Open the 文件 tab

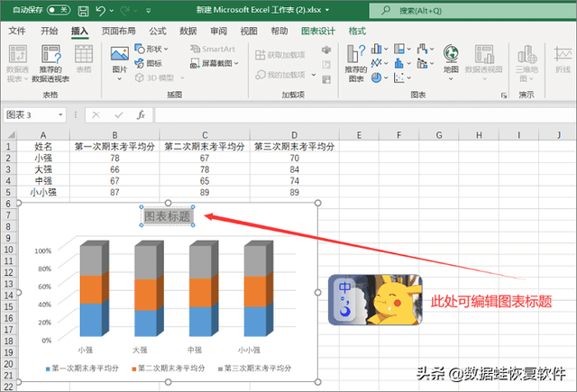pos(17,32)
